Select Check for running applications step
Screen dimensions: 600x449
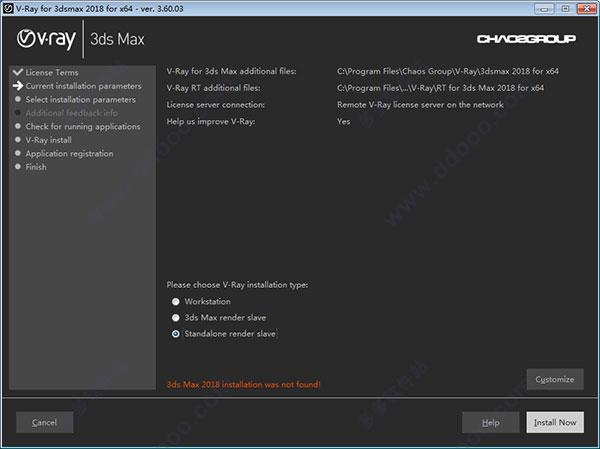[82, 126]
